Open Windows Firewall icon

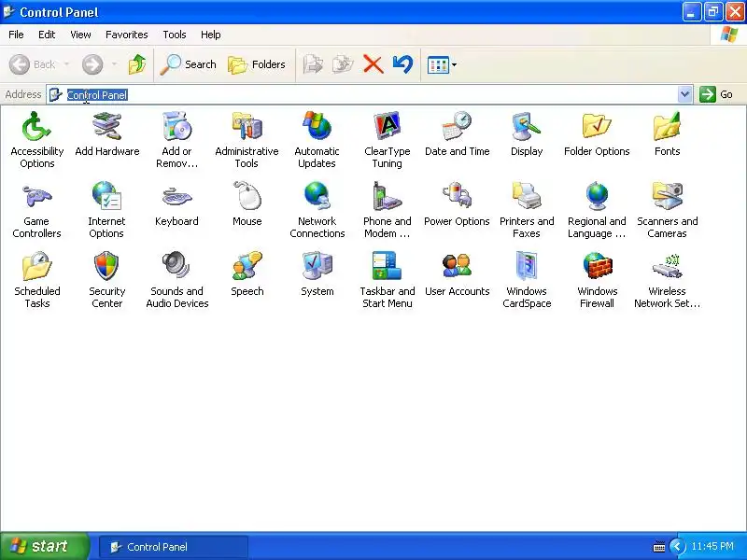coord(597,266)
